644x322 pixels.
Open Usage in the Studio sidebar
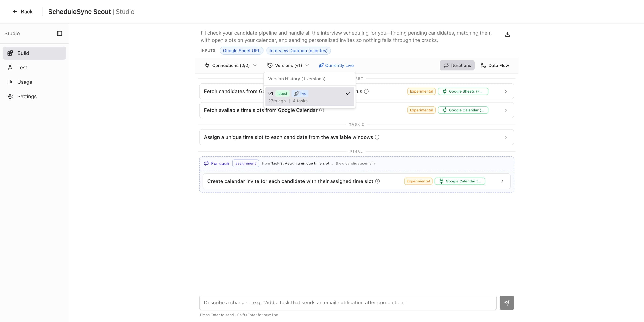click(25, 82)
